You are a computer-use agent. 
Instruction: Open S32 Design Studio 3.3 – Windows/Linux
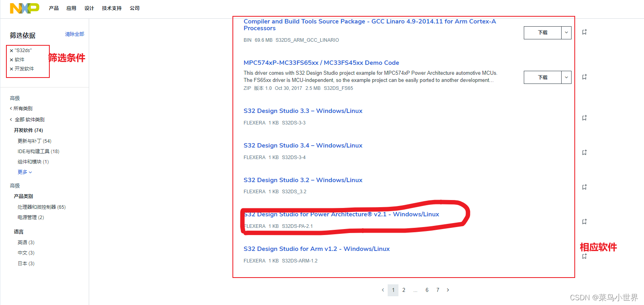[x=303, y=111]
